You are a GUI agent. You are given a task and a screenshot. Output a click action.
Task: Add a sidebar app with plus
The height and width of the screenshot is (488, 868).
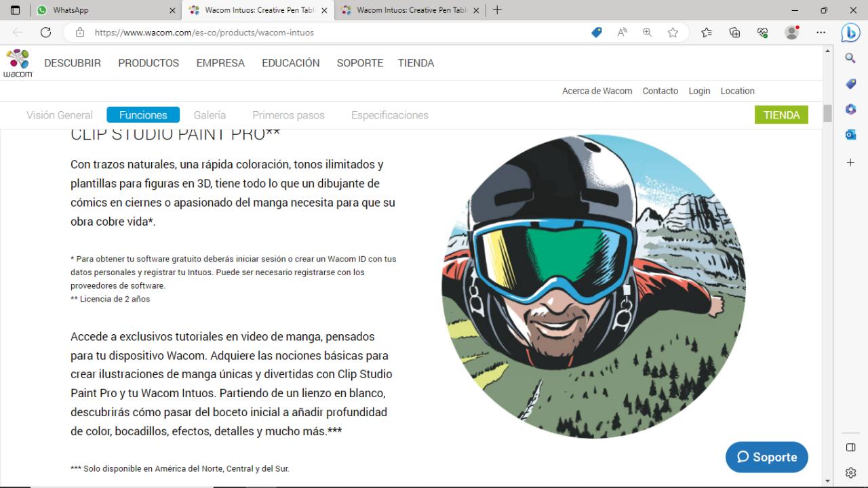(x=850, y=163)
